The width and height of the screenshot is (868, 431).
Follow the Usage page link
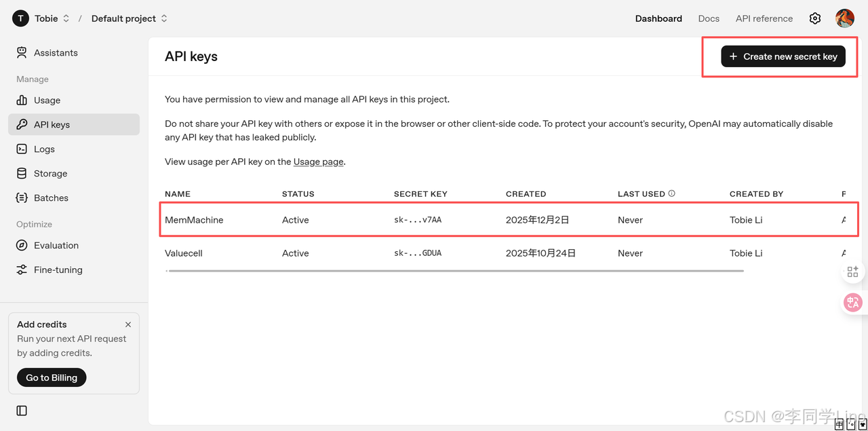pyautogui.click(x=319, y=162)
